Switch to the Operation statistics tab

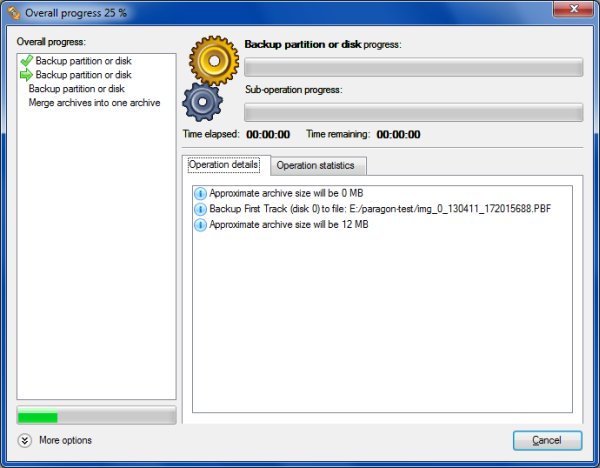click(318, 166)
